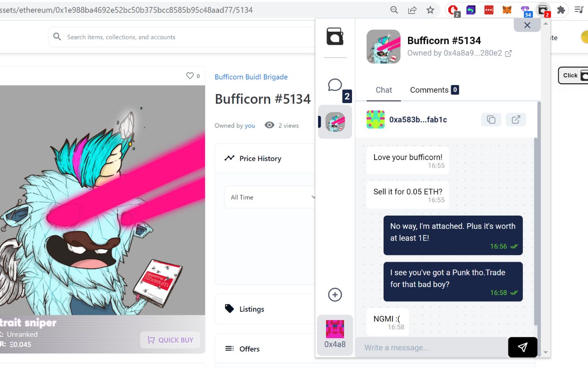Click the 'No way, I'm attached' message
Image resolution: width=588 pixels, height=368 pixels.
click(x=453, y=236)
